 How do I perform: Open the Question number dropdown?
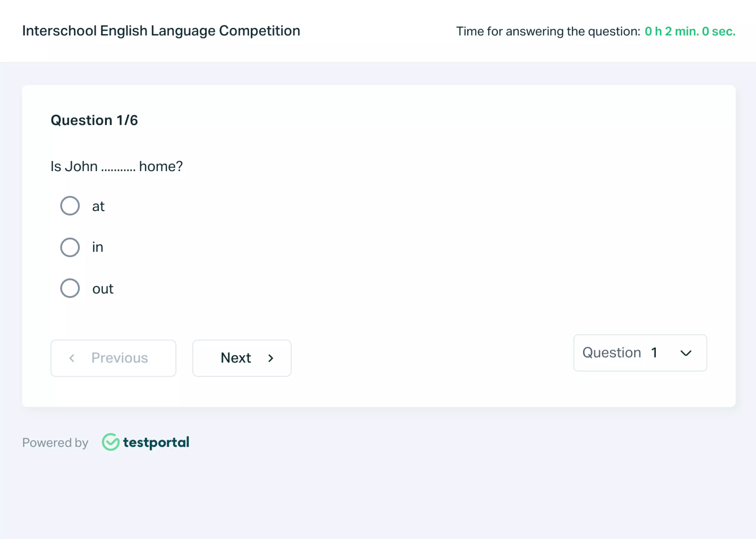[640, 353]
